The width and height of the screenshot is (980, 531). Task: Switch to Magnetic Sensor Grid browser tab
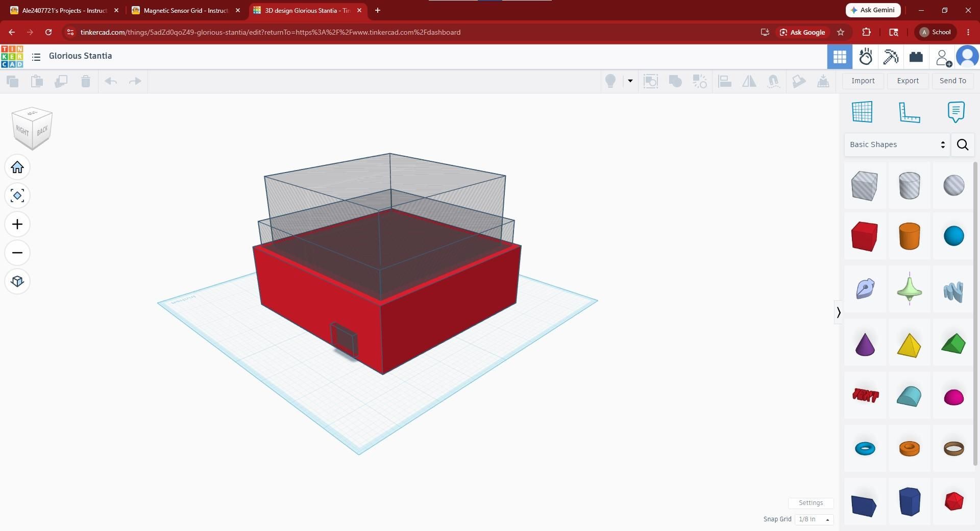click(x=186, y=10)
